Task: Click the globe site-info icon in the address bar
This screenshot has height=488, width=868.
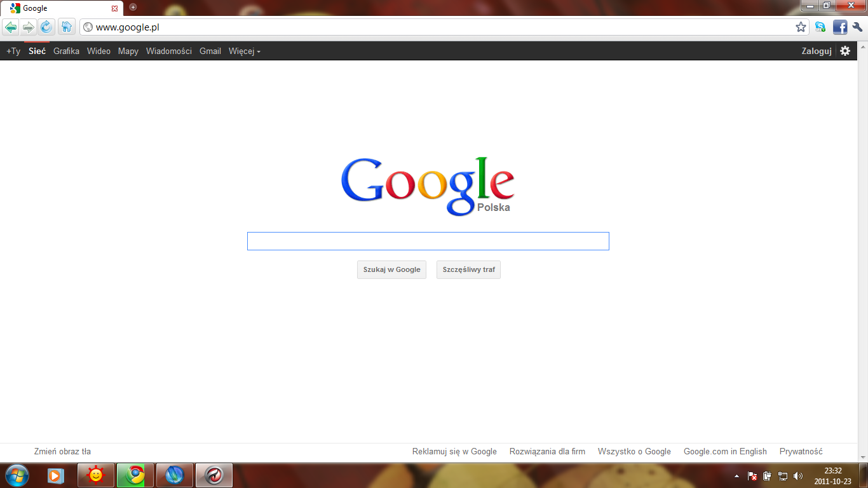Action: [x=88, y=27]
